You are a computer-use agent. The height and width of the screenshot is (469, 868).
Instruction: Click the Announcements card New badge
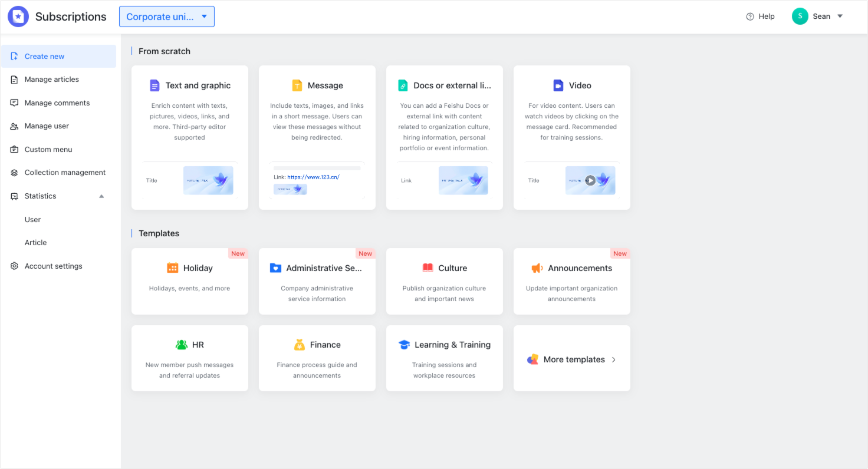[620, 253]
